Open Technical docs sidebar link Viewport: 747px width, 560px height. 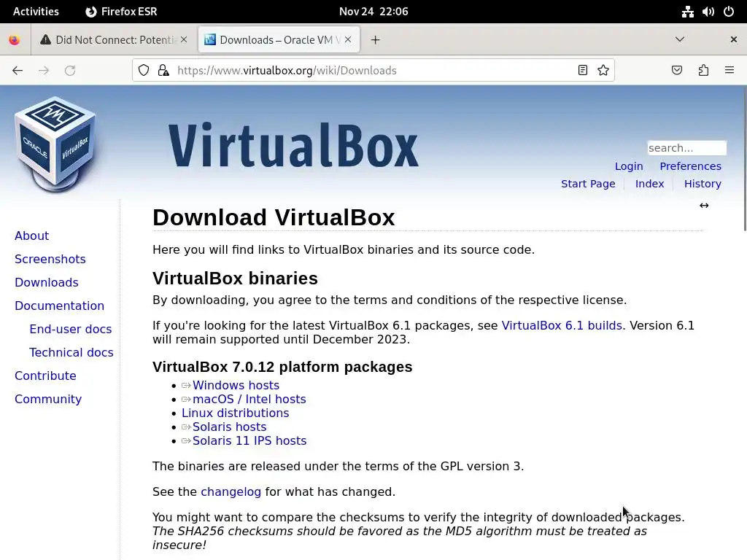pyautogui.click(x=71, y=352)
